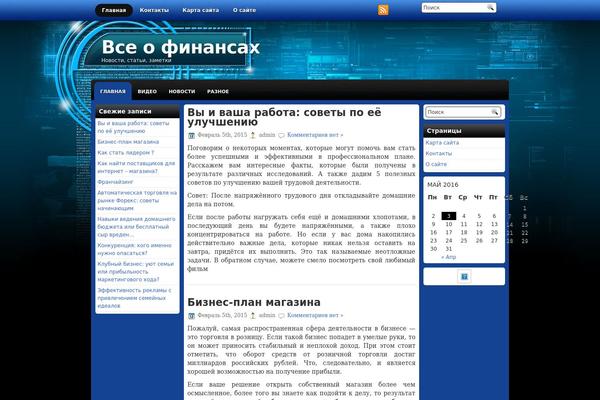Open Главная in top bar
This screenshot has height=400, width=600.
tap(114, 10)
